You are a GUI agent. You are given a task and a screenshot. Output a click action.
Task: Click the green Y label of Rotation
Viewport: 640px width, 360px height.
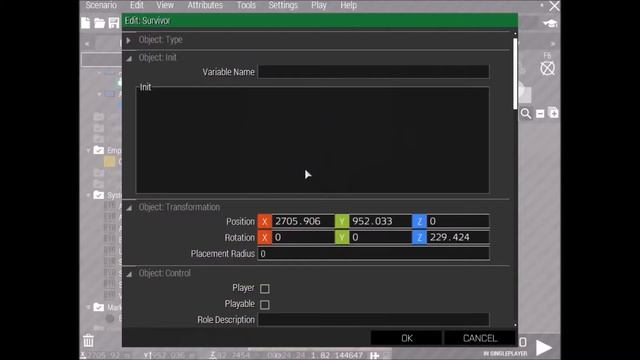coord(342,238)
